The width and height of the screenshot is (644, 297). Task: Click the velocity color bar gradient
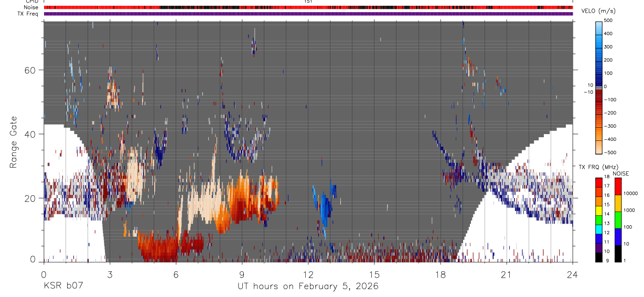point(599,87)
